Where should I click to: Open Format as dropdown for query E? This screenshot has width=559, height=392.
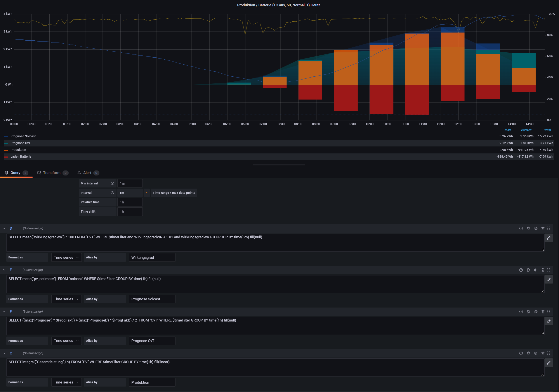point(66,299)
